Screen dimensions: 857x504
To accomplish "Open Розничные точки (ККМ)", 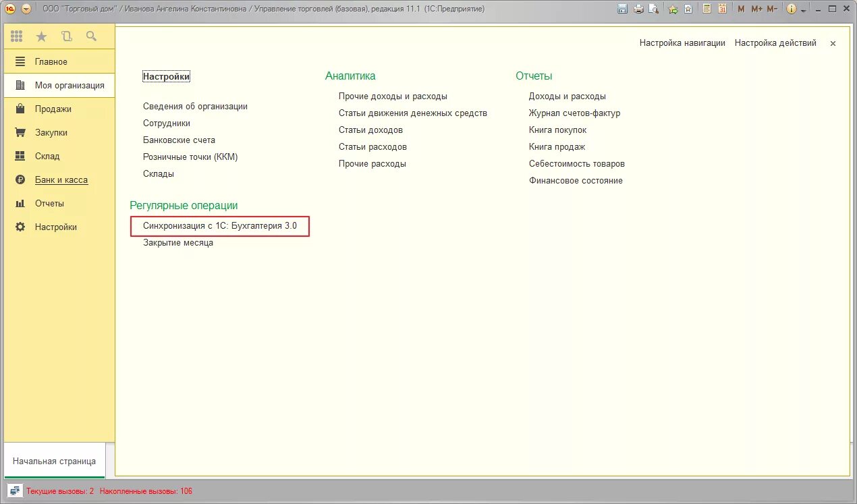I will click(190, 157).
